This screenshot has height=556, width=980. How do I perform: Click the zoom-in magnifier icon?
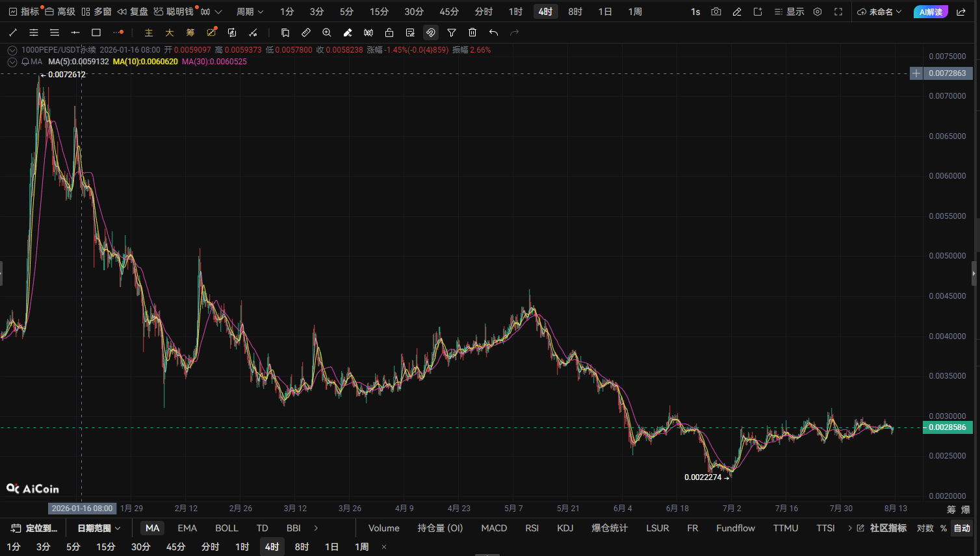(327, 32)
